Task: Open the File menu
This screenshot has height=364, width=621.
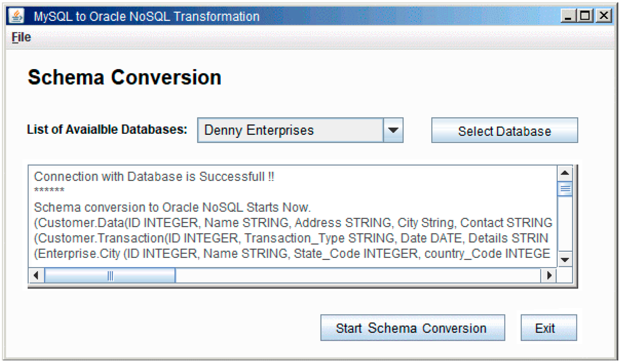Action: click(x=21, y=37)
